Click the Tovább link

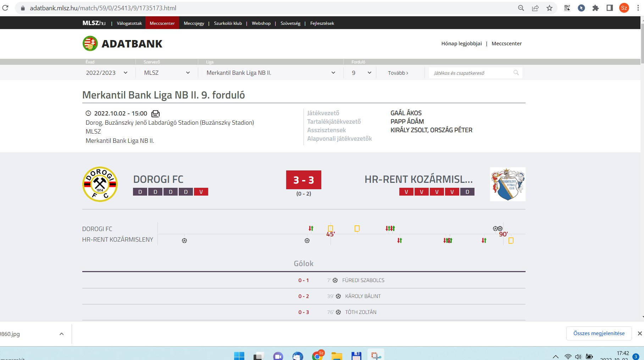tap(398, 73)
